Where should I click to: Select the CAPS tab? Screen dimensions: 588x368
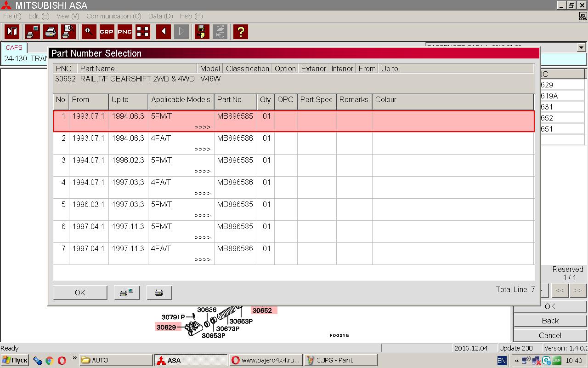point(14,47)
